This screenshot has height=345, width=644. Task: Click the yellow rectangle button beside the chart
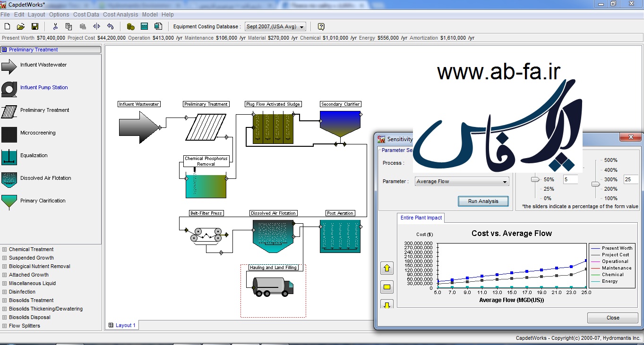(x=387, y=286)
